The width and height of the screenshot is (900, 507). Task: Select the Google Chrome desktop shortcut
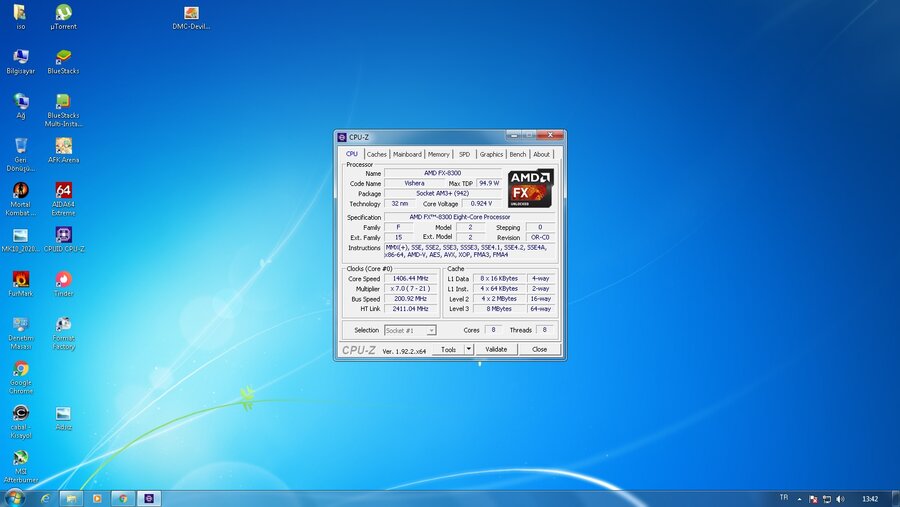21,377
